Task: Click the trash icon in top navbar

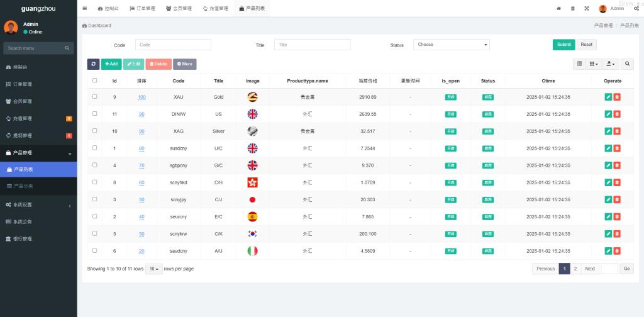Action: coord(572,8)
